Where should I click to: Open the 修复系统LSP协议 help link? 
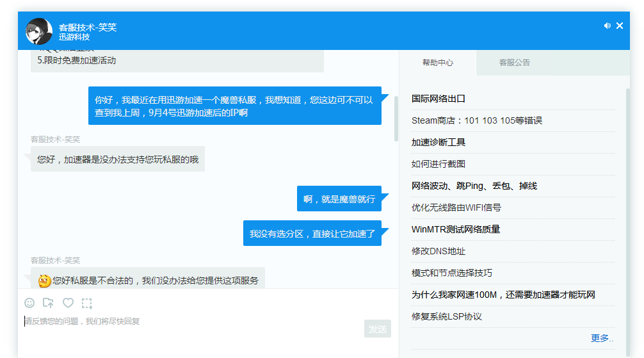(x=447, y=316)
